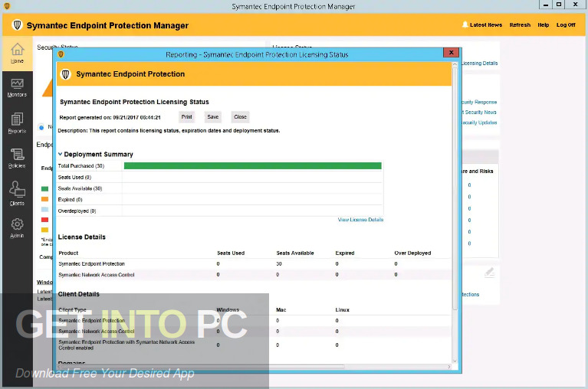Click the 'Overdeployed (0)' row label
Image resolution: width=588 pixels, height=389 pixels.
(77, 211)
